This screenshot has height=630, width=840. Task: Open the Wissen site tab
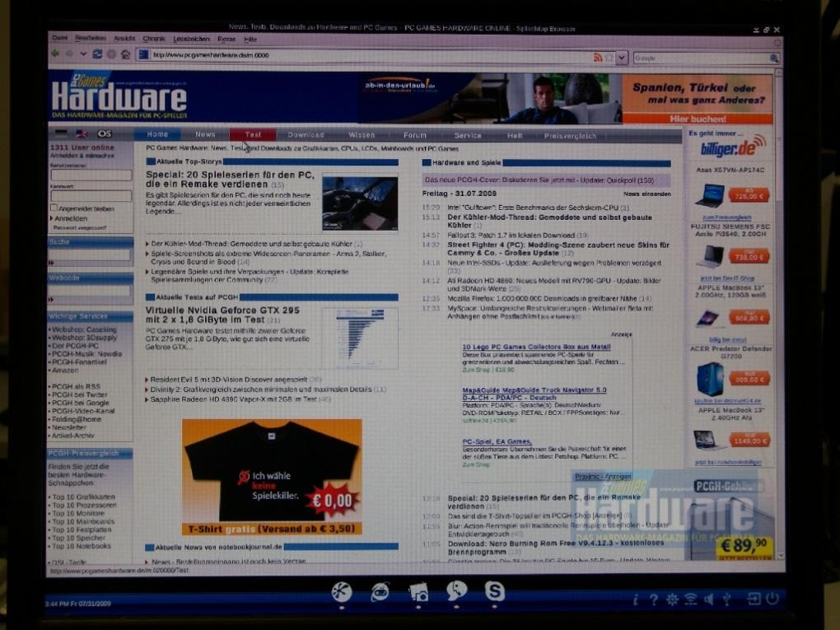coord(362,135)
